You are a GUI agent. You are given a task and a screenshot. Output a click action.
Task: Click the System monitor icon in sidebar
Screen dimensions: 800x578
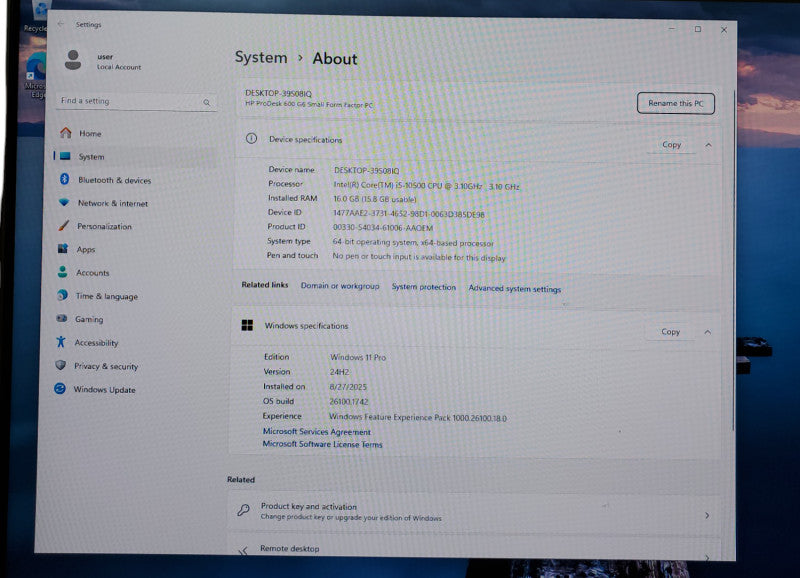point(65,156)
